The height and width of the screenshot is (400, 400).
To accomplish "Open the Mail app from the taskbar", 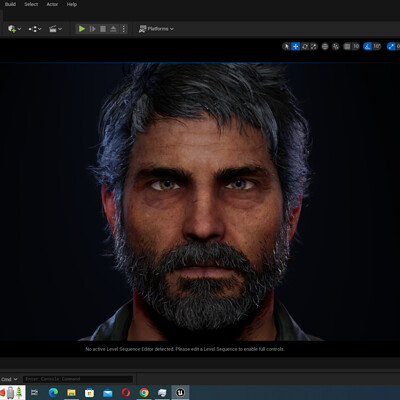I will pos(108,393).
